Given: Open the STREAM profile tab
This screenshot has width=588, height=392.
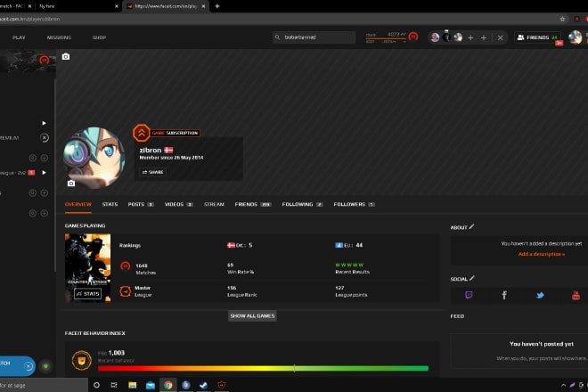Looking at the screenshot, I should coord(214,204).
